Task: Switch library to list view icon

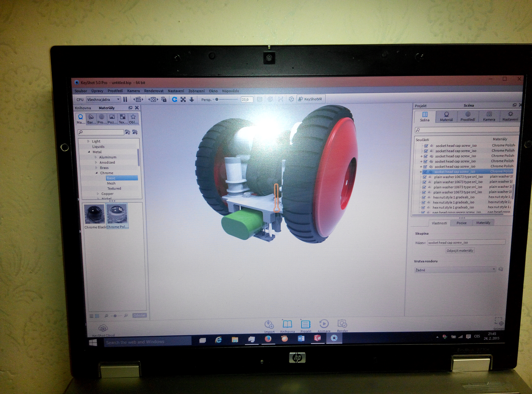Action: click(91, 316)
